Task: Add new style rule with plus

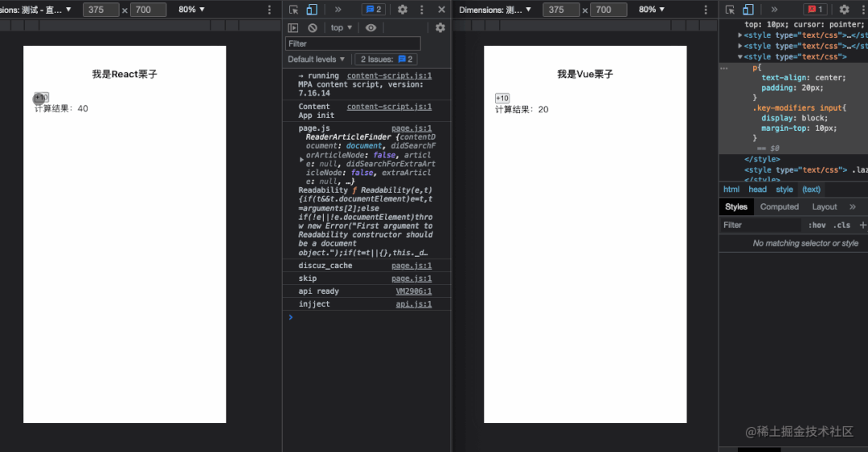Action: pyautogui.click(x=862, y=225)
